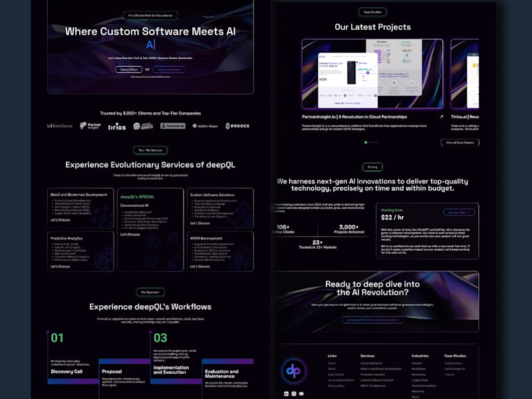Click the AODOCS client logo
532x399 pixels.
point(237,126)
